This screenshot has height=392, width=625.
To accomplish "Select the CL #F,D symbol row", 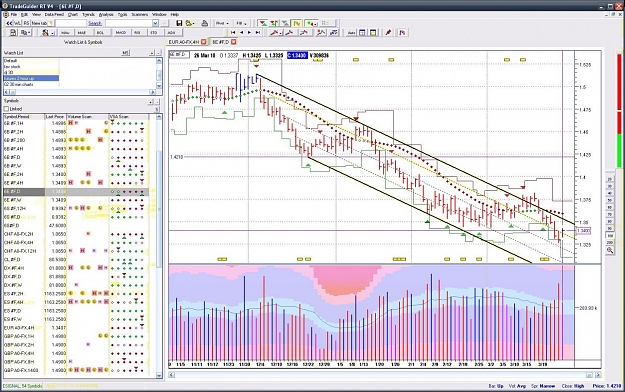I will 76,260.
